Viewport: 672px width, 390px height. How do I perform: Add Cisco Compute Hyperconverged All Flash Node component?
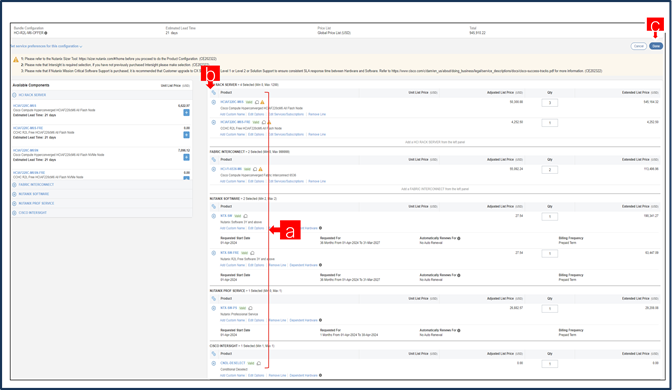tap(186, 112)
